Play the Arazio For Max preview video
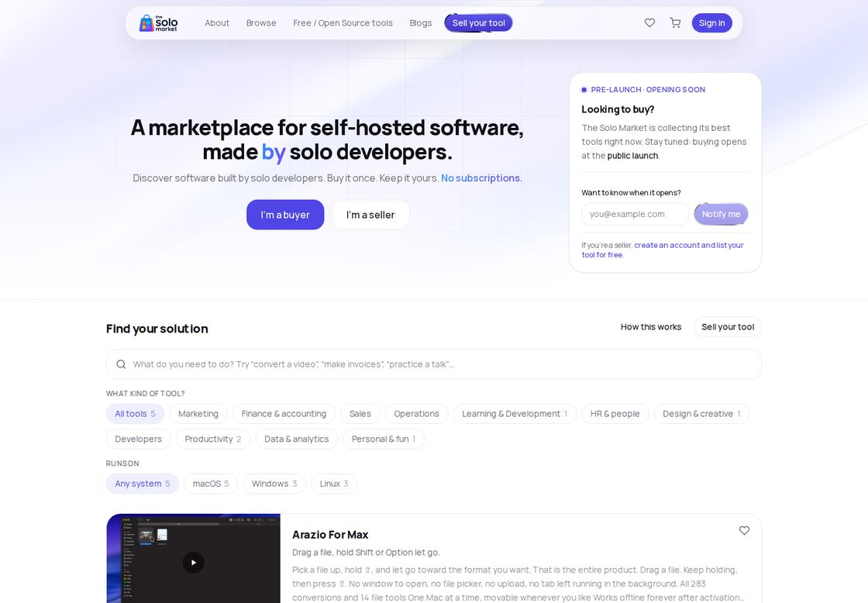This screenshot has width=868, height=603. pos(193,563)
